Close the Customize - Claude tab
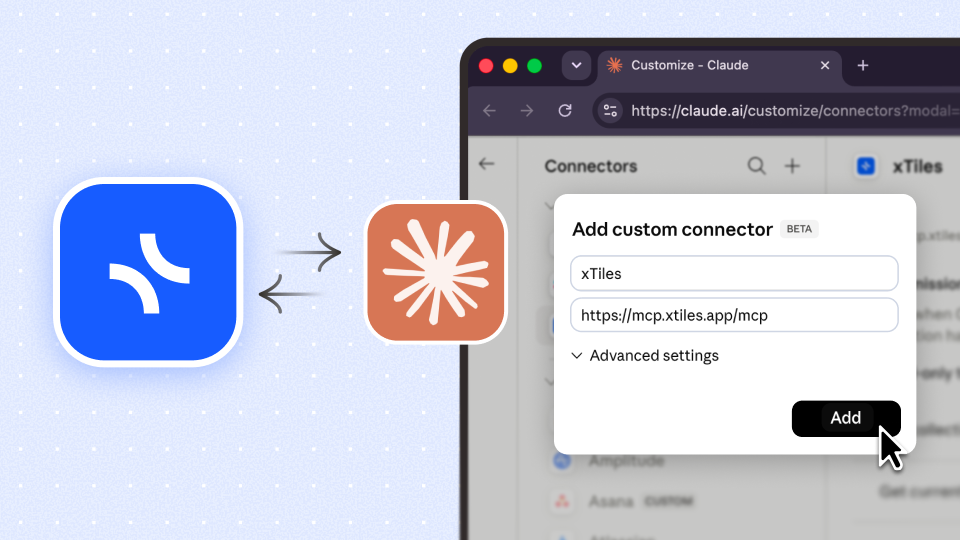The width and height of the screenshot is (960, 540). click(x=825, y=66)
